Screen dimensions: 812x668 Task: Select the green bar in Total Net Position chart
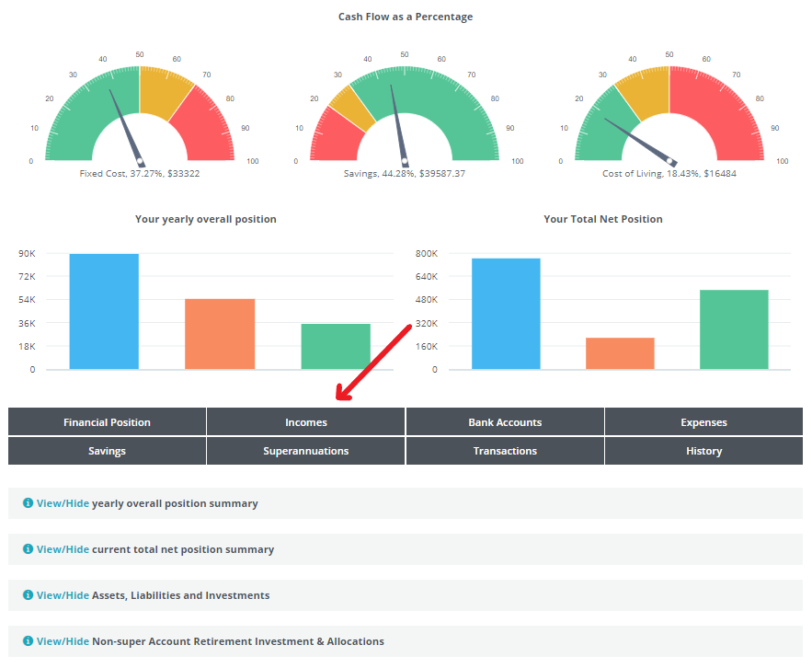click(x=733, y=329)
